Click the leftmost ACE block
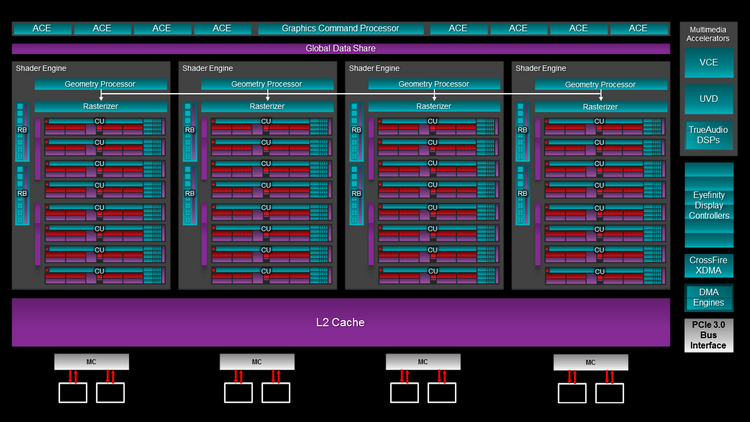Screen dimensions: 750x422 click(x=41, y=28)
